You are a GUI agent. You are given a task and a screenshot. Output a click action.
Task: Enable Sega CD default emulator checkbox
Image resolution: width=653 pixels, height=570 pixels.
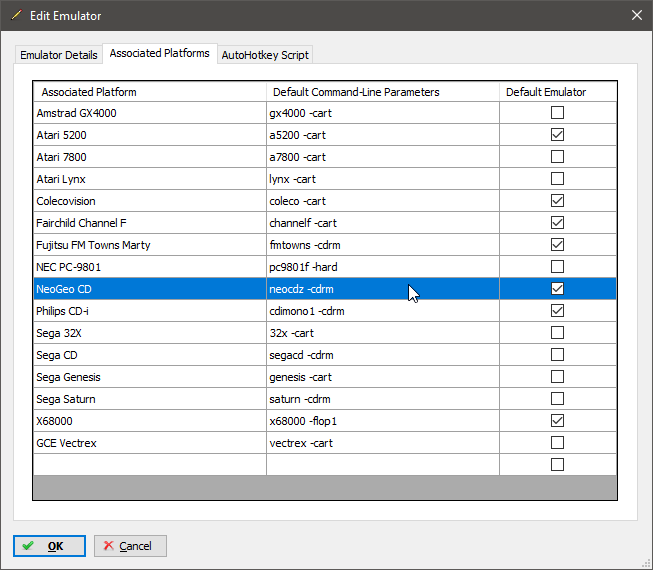[557, 355]
